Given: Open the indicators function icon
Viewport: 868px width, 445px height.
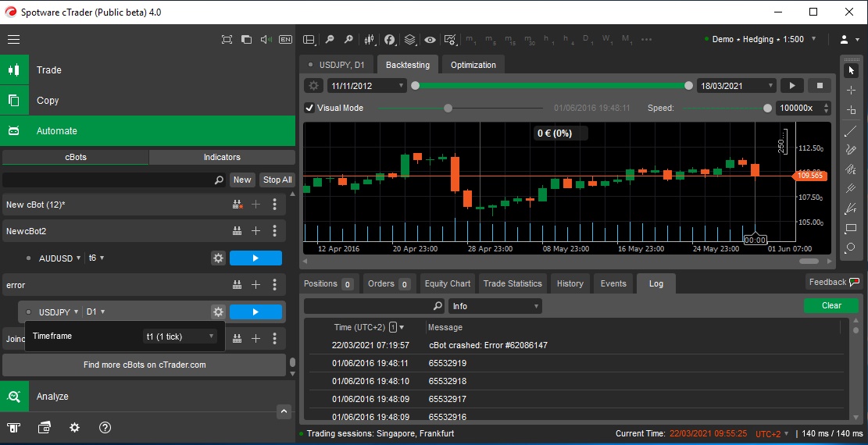Looking at the screenshot, I should pos(390,39).
